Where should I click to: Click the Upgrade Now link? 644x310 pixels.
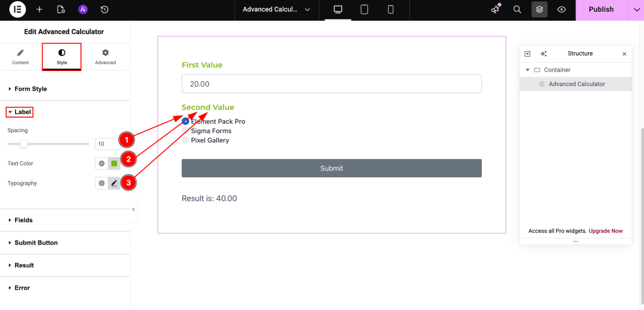pos(606,231)
